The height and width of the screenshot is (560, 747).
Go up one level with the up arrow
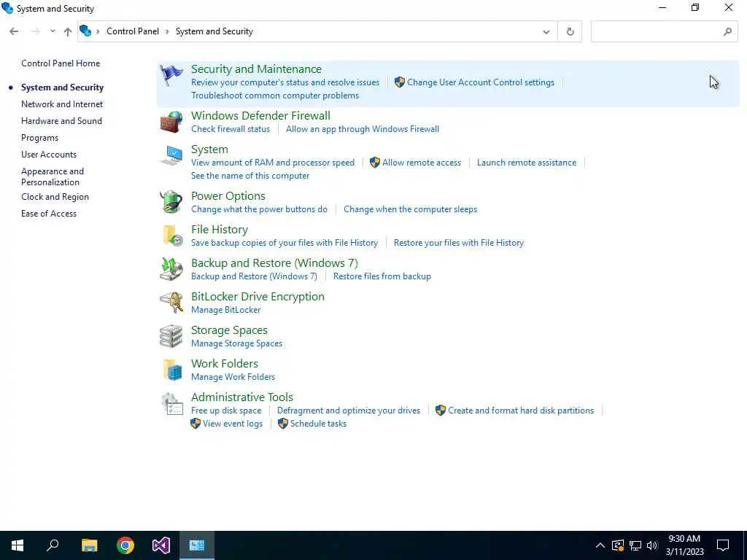(68, 32)
